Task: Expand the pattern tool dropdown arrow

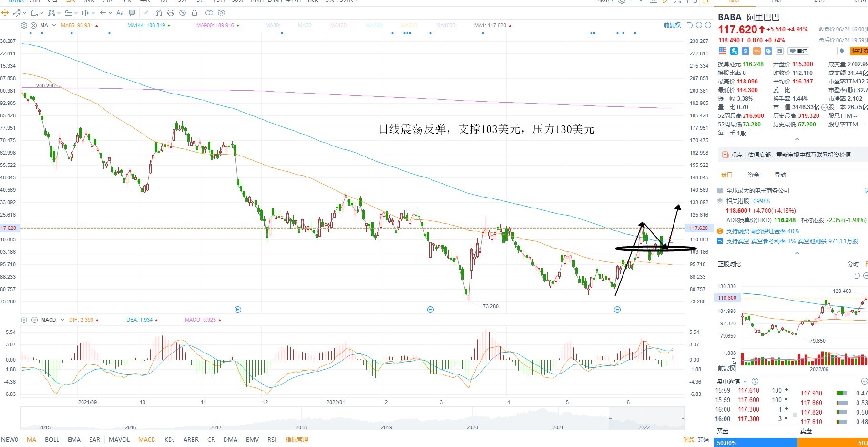Action: (59, 13)
